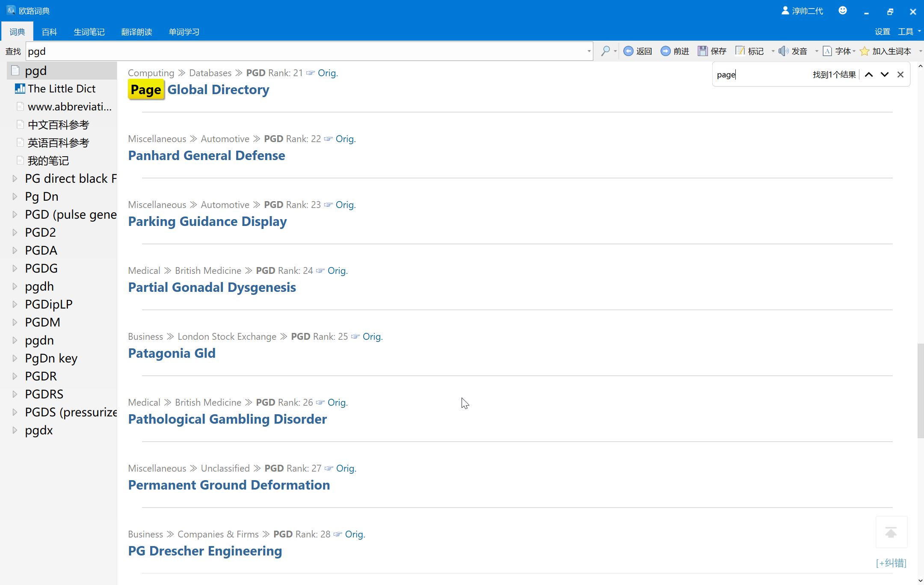Expand the PgDn key tree entry
Image resolution: width=924 pixels, height=585 pixels.
pyautogui.click(x=15, y=358)
